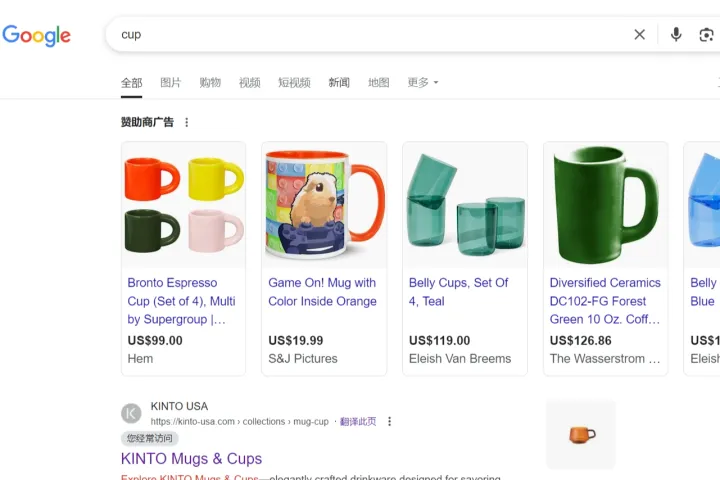This screenshot has height=480, width=720.
Task: Expand the 更多 dropdown
Action: [423, 83]
